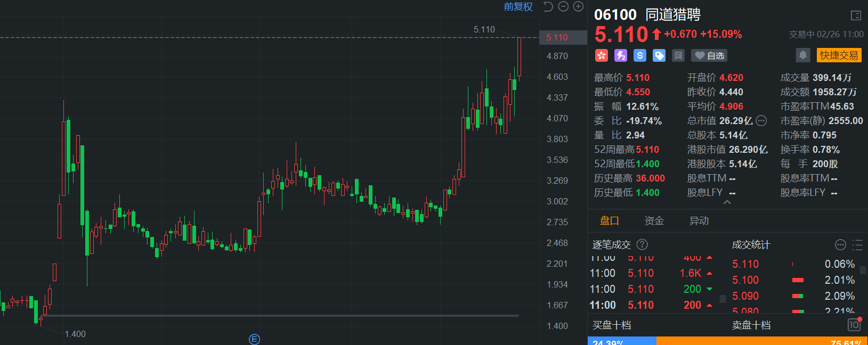Image resolution: width=868 pixels, height=345 pixels.
Task: Click the orange sell ratio bar
Action: pyautogui.click(x=762, y=341)
